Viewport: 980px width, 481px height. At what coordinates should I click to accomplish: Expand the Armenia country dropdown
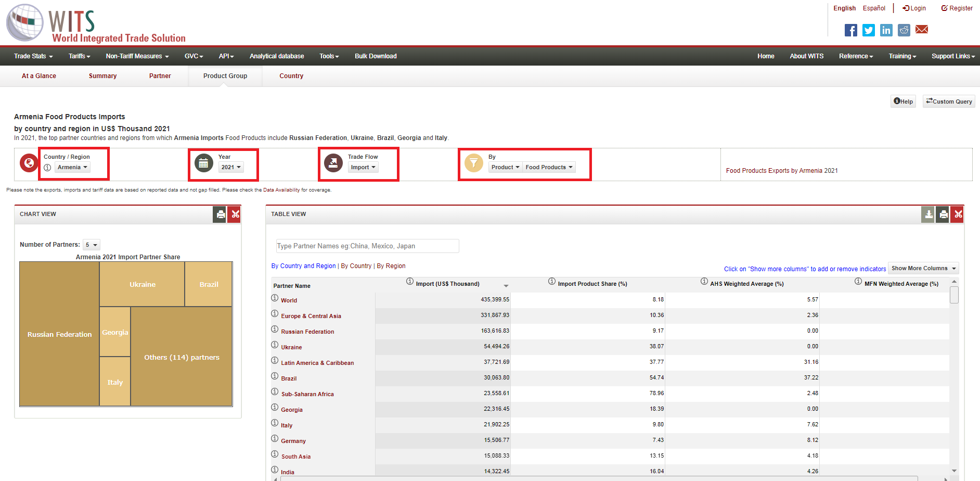pos(72,167)
